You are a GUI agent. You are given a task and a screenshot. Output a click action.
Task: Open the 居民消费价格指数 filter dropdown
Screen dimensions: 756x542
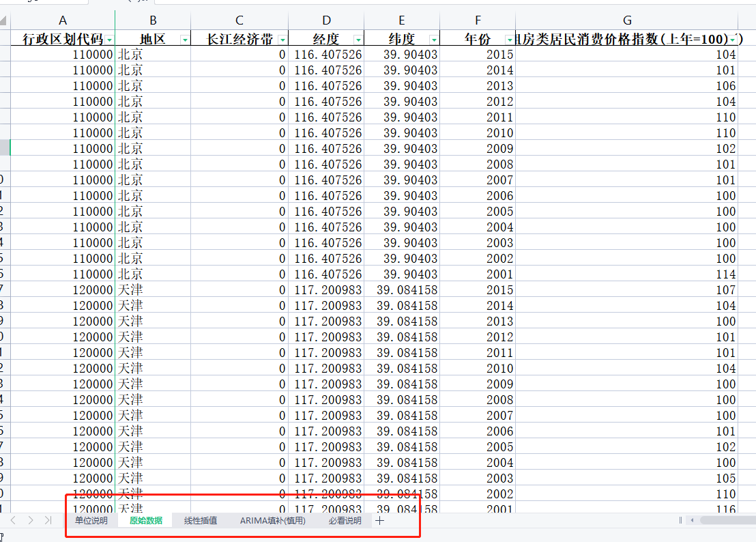733,40
